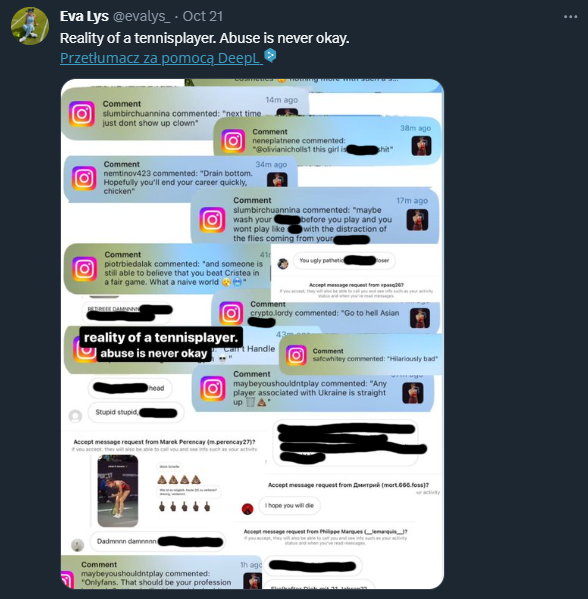Open Przetłumacz za pomocą DeepL link
This screenshot has height=599, width=588.
click(x=161, y=58)
